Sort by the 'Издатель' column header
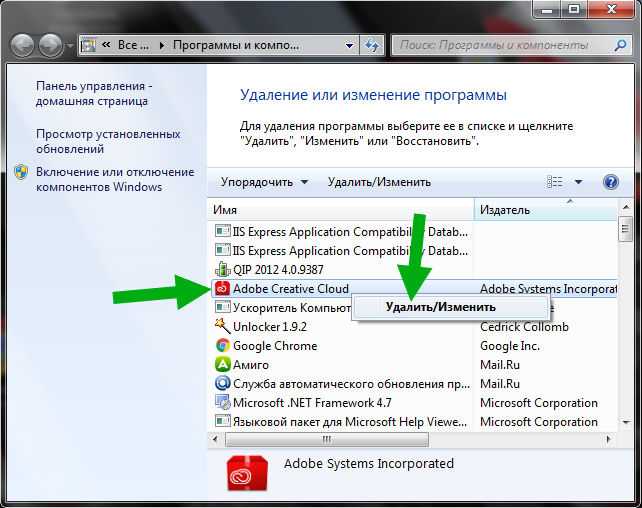The height and width of the screenshot is (508, 642). (x=545, y=210)
